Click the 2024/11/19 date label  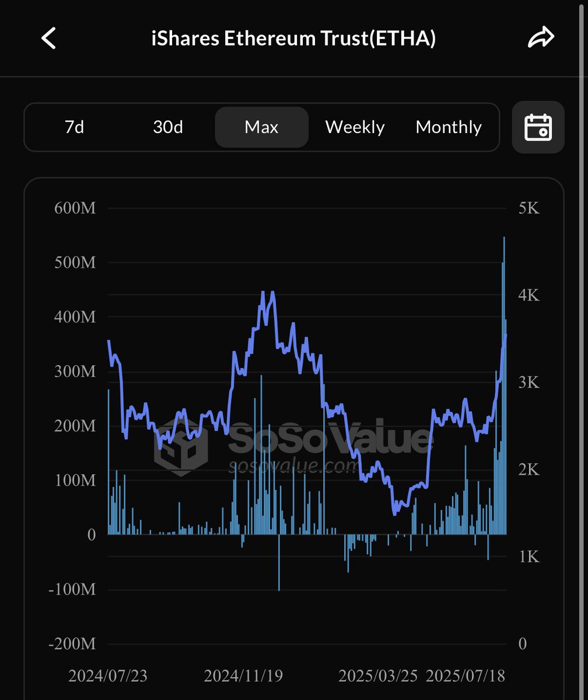pos(243,676)
